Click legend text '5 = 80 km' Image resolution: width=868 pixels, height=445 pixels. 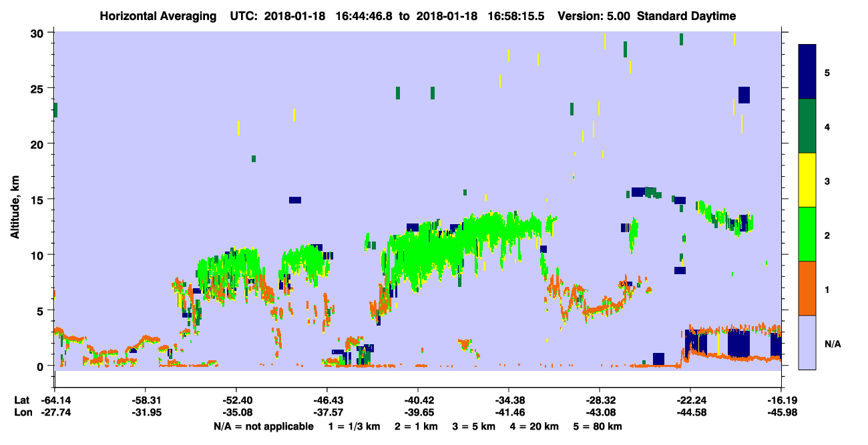click(599, 426)
